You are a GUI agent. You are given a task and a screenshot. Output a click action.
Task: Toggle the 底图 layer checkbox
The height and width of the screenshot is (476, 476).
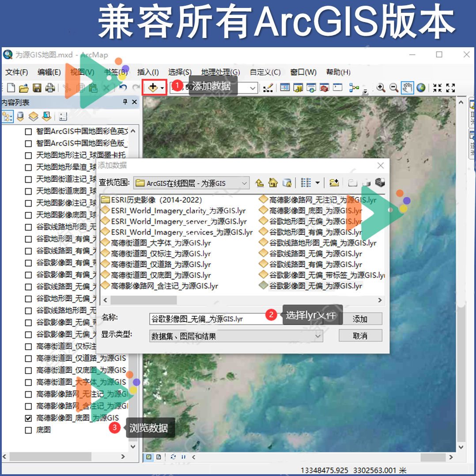(x=28, y=430)
